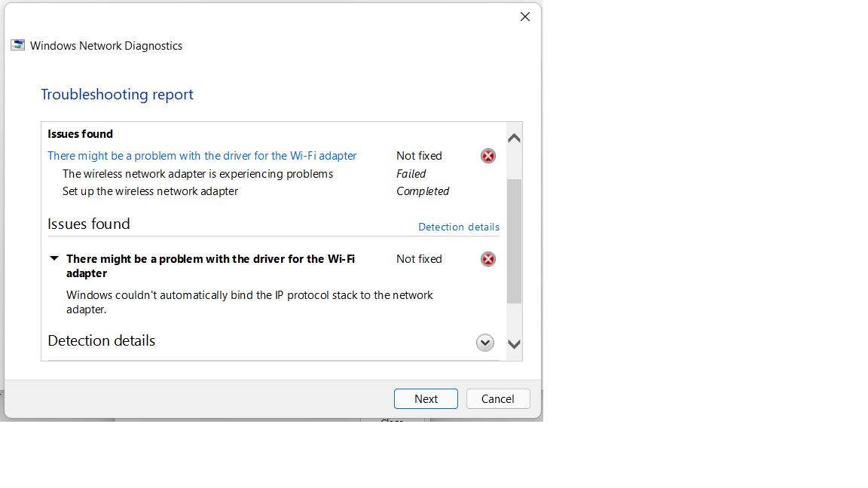The height and width of the screenshot is (488, 868).
Task: Open the Wi-Fi adapter driver problem link
Action: tap(202, 155)
